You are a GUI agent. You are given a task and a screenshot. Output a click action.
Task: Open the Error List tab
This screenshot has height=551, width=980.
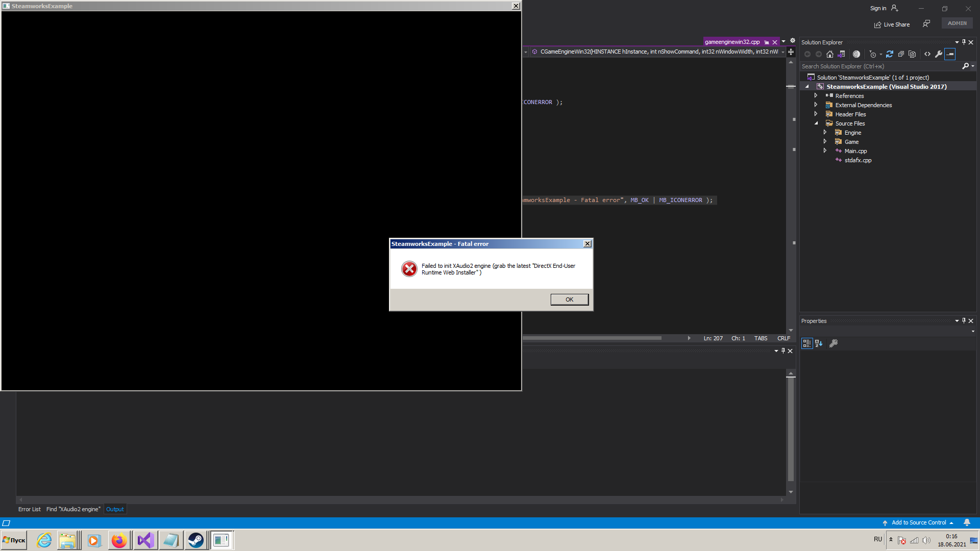[x=29, y=509]
